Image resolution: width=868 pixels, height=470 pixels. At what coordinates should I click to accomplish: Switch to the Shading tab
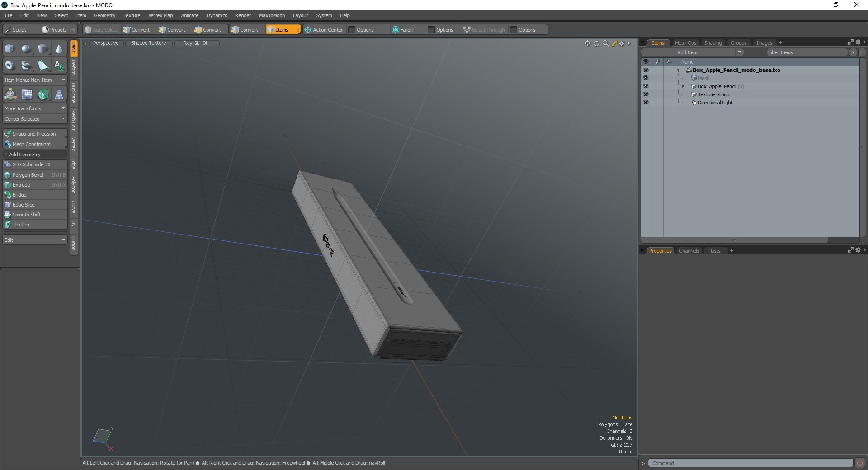pos(713,43)
